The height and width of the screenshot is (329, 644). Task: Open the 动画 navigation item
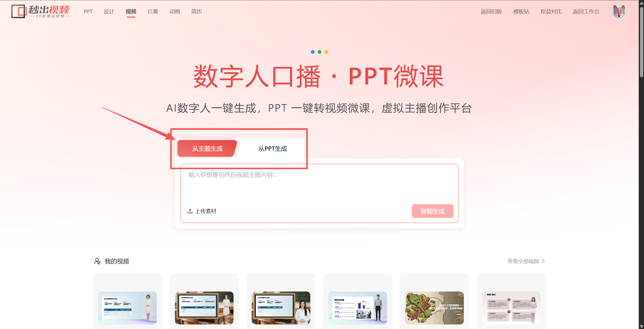175,12
